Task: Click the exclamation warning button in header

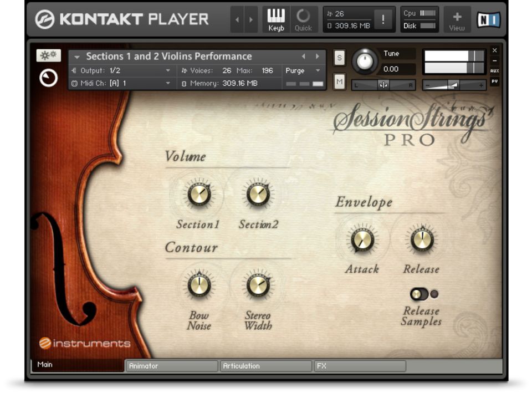Action: pos(384,19)
